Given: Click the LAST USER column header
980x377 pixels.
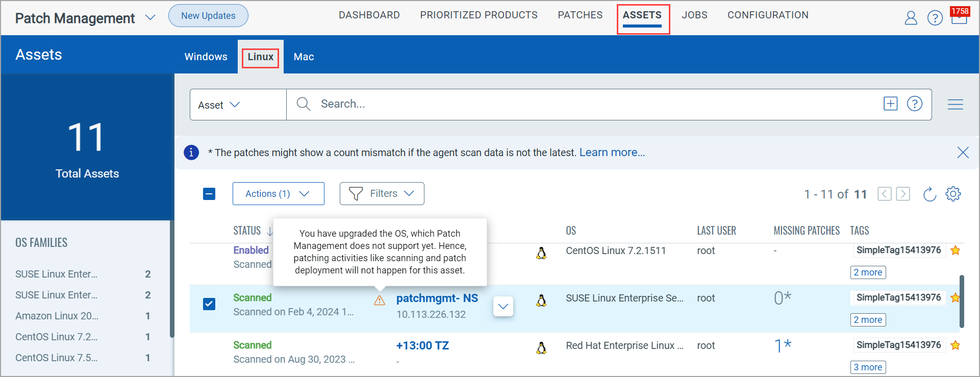Looking at the screenshot, I should click(716, 231).
